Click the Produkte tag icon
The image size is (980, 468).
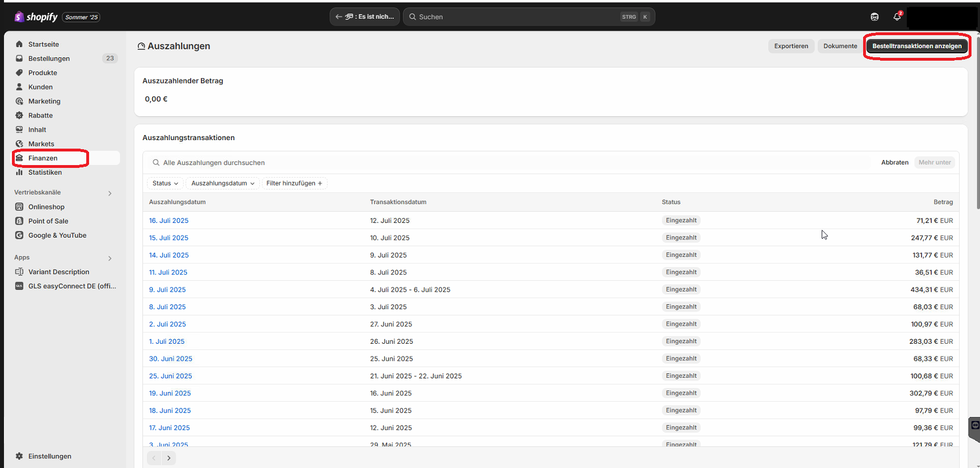tap(19, 73)
